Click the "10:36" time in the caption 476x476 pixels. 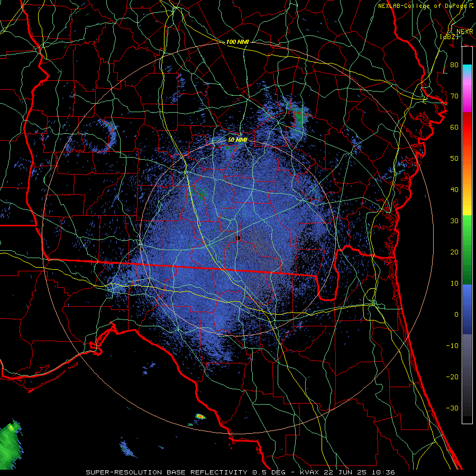(x=383, y=472)
